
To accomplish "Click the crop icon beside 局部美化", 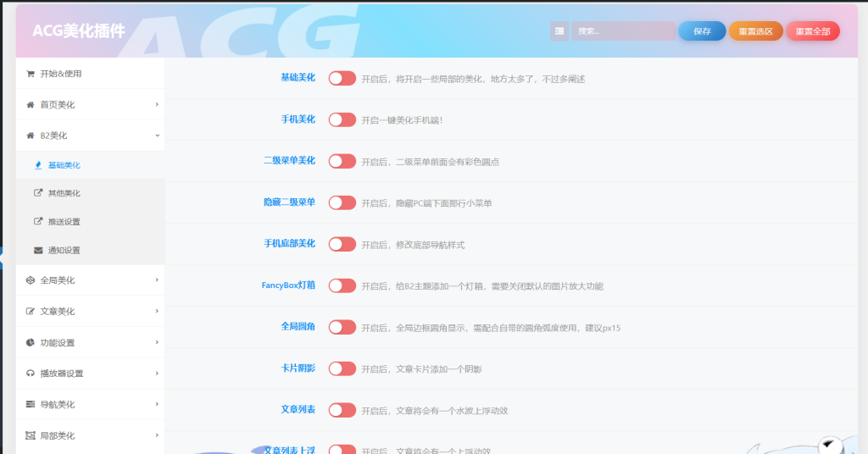I will click(x=31, y=435).
